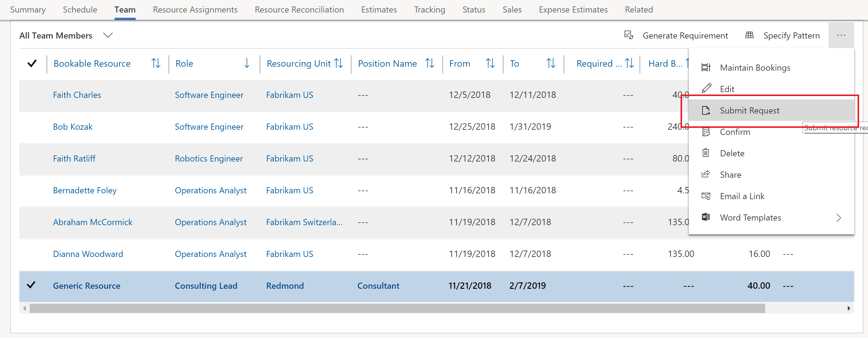868x338 pixels.
Task: Switch to the Resource Assignments tab
Action: click(x=195, y=9)
